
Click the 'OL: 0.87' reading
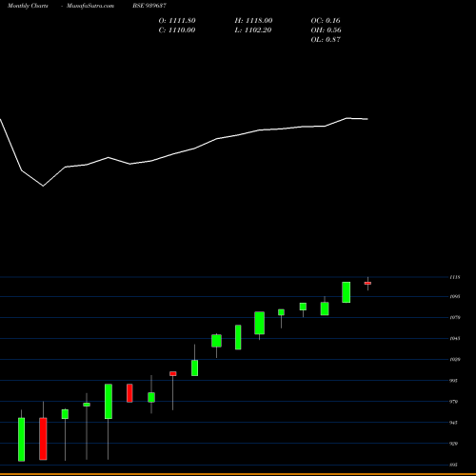326,40
